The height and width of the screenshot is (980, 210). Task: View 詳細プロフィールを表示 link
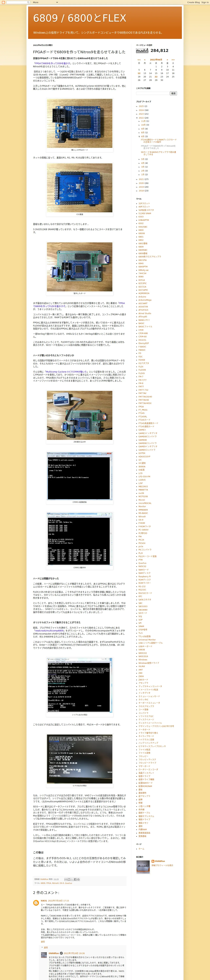162,865
